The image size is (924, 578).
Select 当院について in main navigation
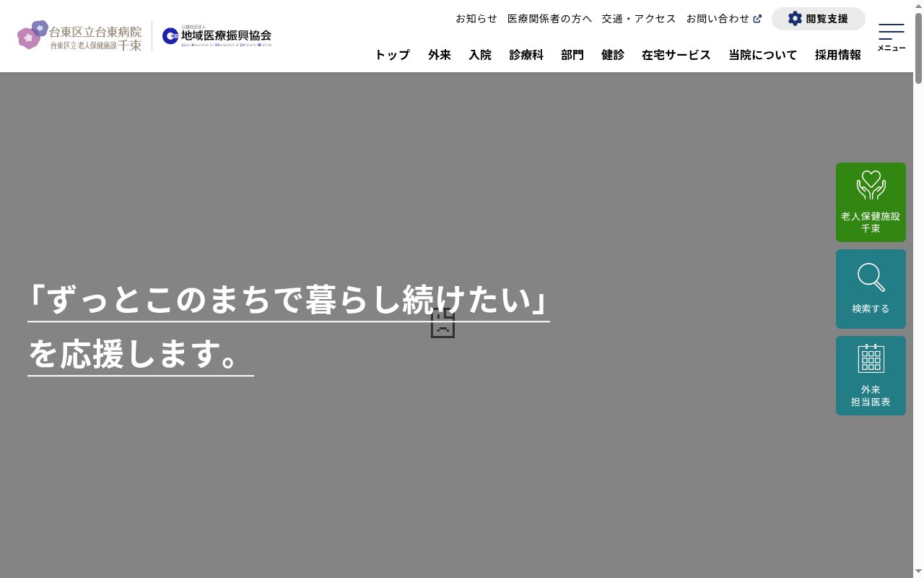[763, 55]
